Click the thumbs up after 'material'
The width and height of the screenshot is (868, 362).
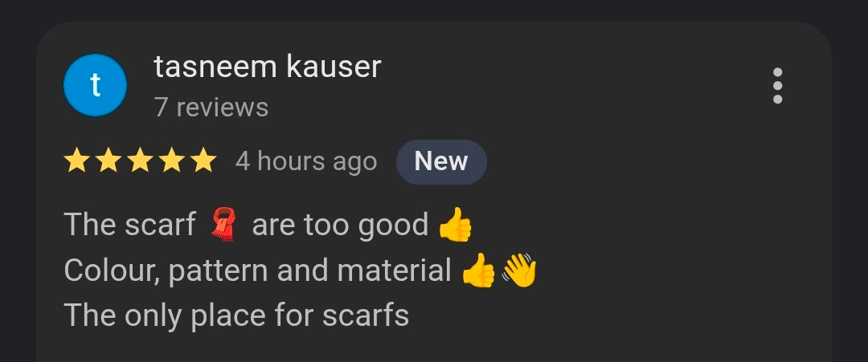tap(478, 270)
